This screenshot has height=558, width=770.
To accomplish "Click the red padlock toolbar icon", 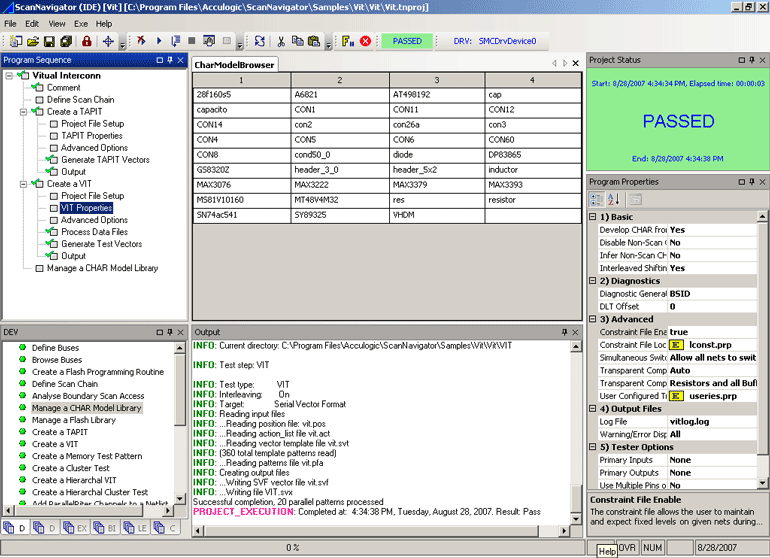I will (86, 41).
